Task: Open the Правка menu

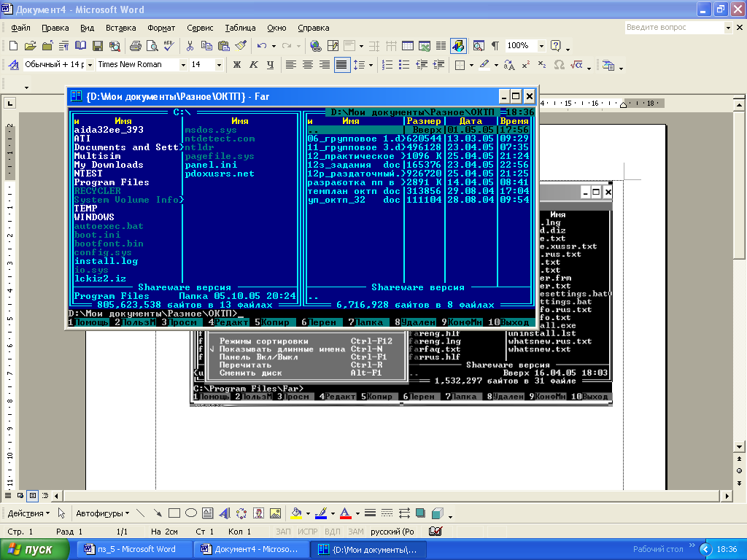Action: point(55,28)
